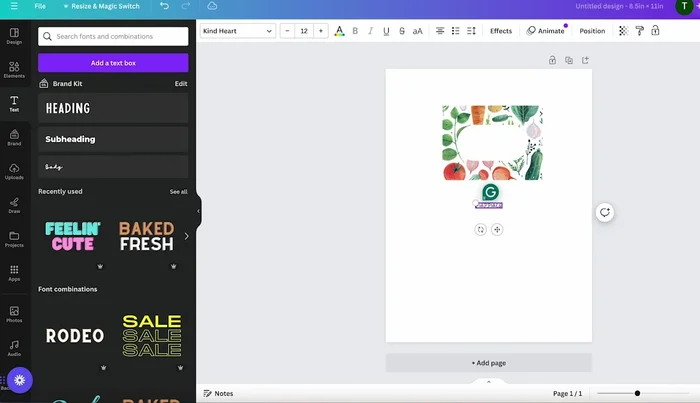Screen dimensions: 700x403
Task: Open the Animate options
Action: click(x=546, y=31)
